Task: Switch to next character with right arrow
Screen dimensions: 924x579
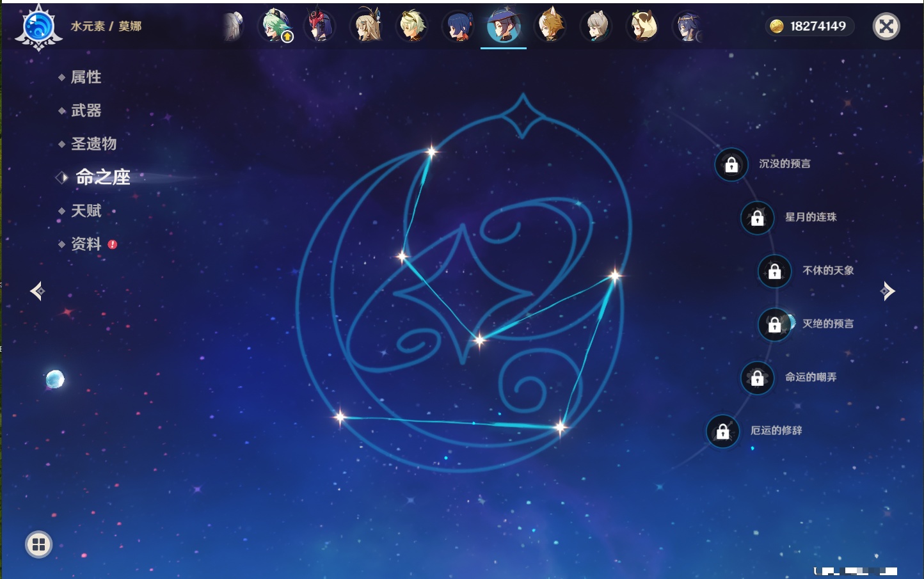Action: (888, 291)
